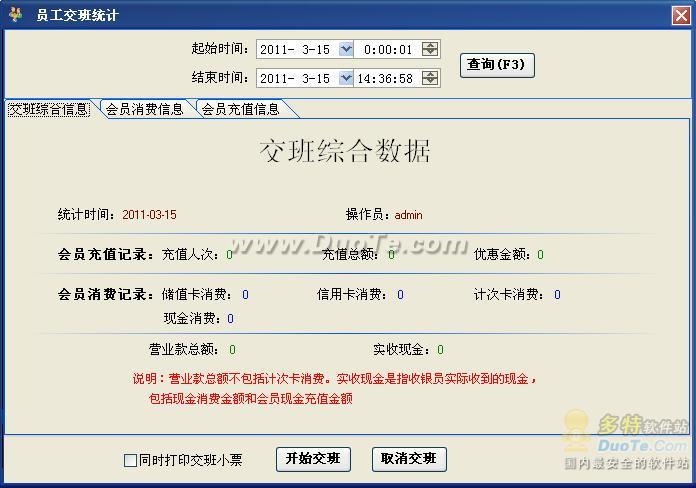Select the 交班综合信息 tab
This screenshot has height=488, width=696.
coord(48,109)
